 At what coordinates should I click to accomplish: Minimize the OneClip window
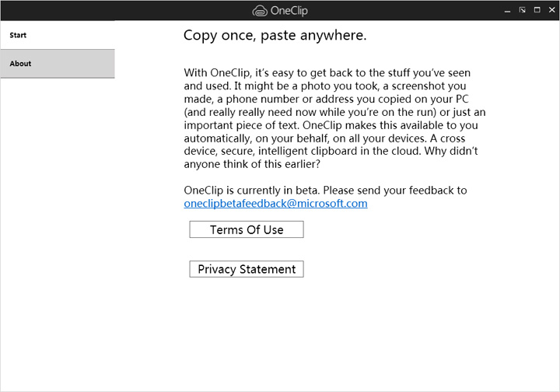pyautogui.click(x=507, y=10)
